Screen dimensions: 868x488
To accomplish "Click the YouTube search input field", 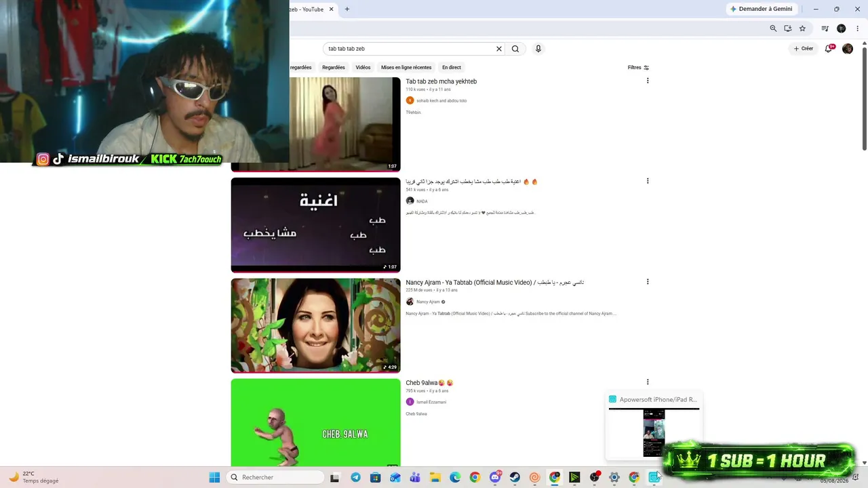I will (409, 49).
